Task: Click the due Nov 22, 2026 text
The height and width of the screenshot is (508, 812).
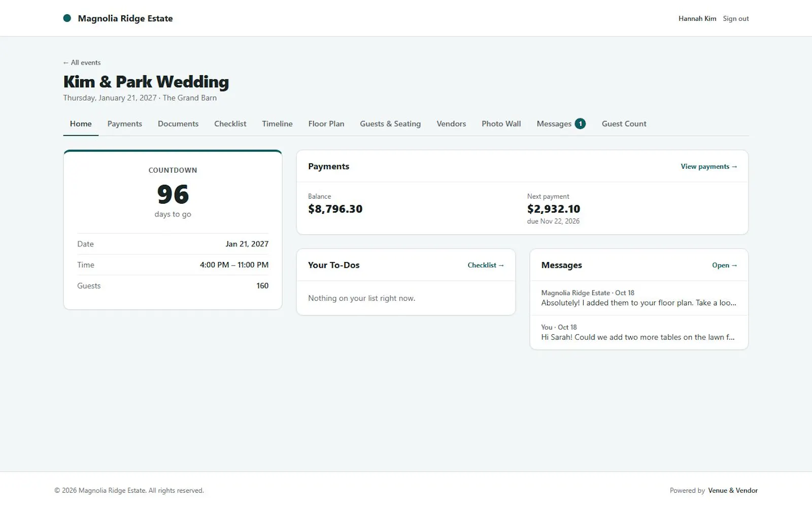Action: (553, 221)
